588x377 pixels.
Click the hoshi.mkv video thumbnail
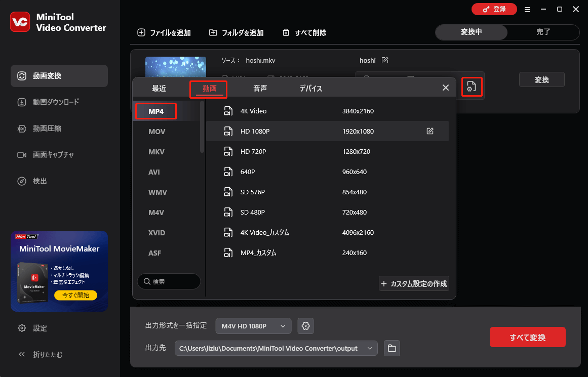(x=176, y=67)
